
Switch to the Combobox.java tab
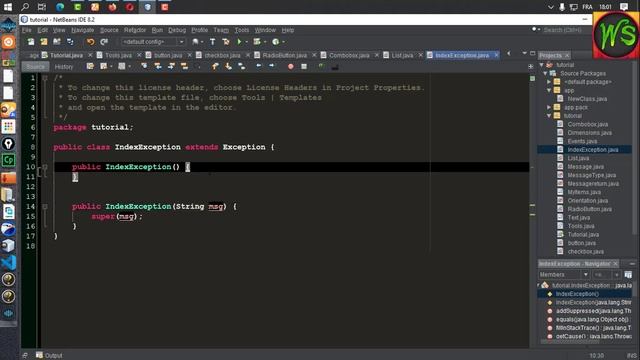pos(349,55)
